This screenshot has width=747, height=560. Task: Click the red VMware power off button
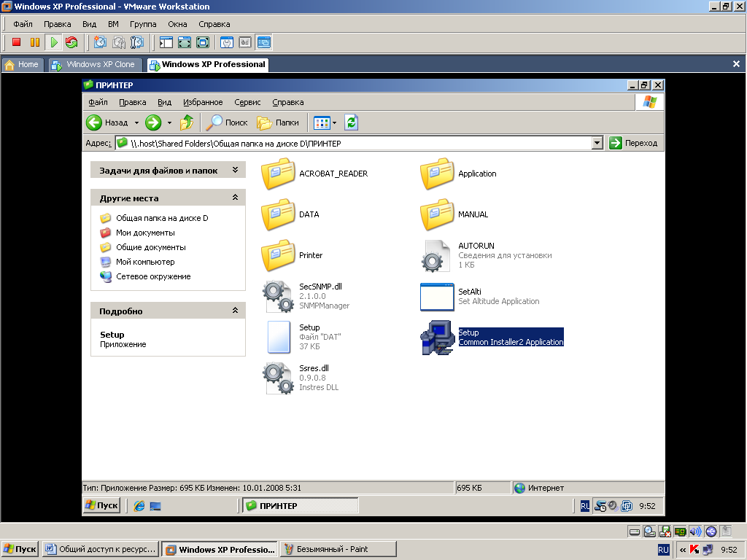point(16,42)
